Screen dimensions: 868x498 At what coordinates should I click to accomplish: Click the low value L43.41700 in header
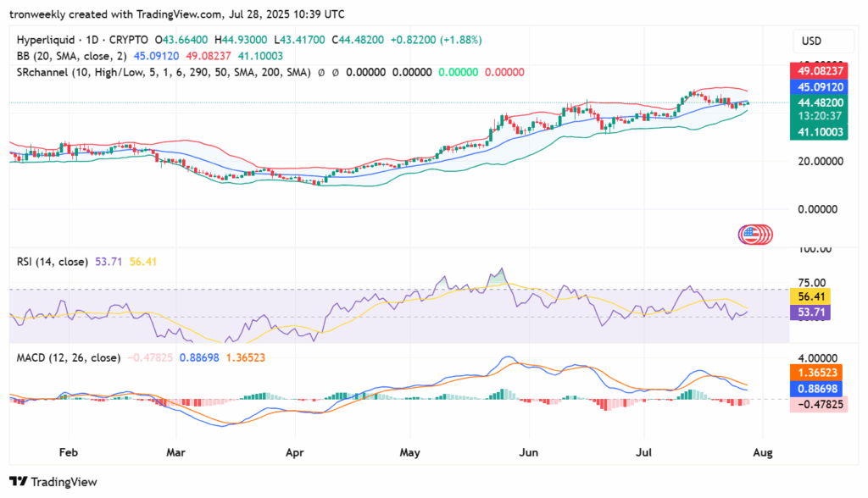(x=299, y=40)
